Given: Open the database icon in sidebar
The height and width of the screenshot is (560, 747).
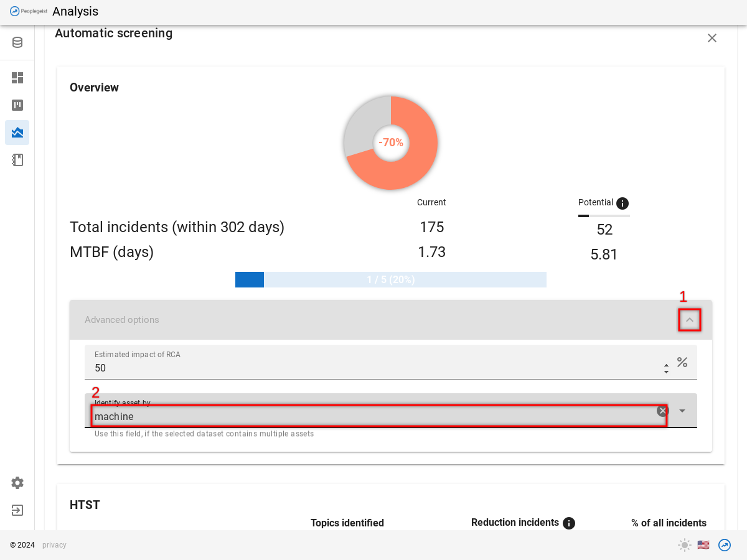Looking at the screenshot, I should 17,42.
